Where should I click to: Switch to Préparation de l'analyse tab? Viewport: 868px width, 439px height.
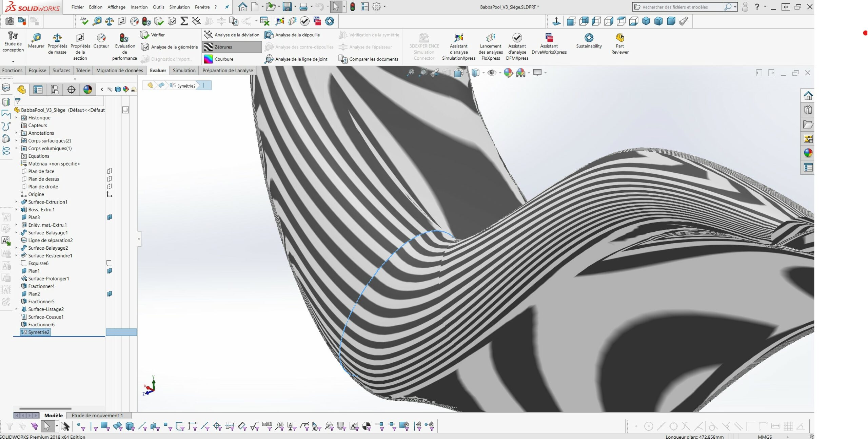(x=228, y=71)
